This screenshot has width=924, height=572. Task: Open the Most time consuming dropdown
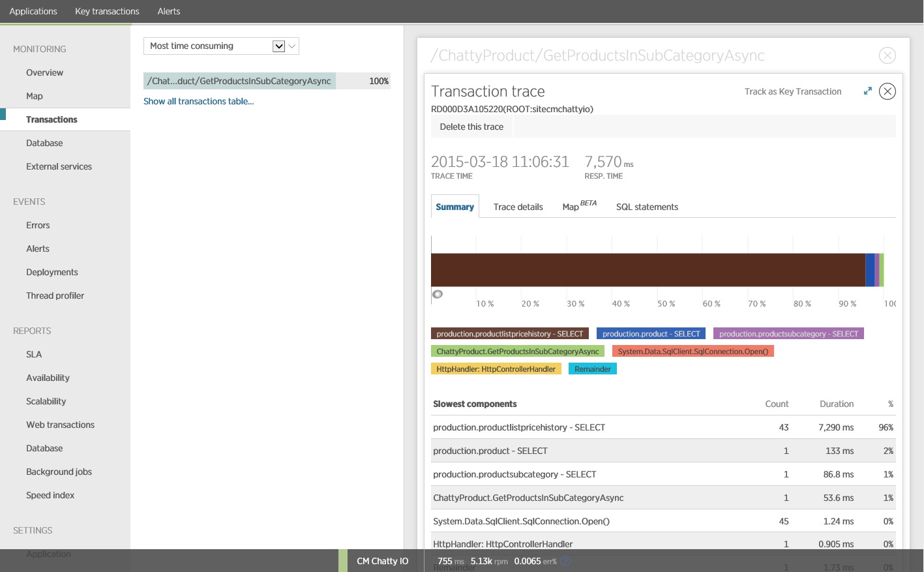point(221,46)
